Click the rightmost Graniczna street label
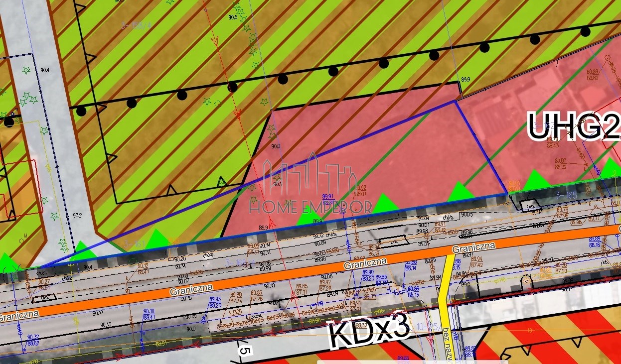 (473, 247)
